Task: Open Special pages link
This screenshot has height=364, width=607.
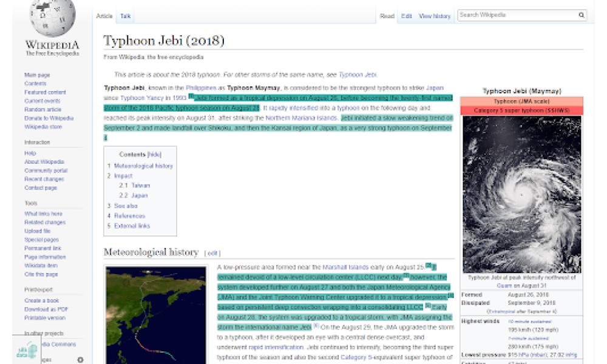Action: [41, 240]
